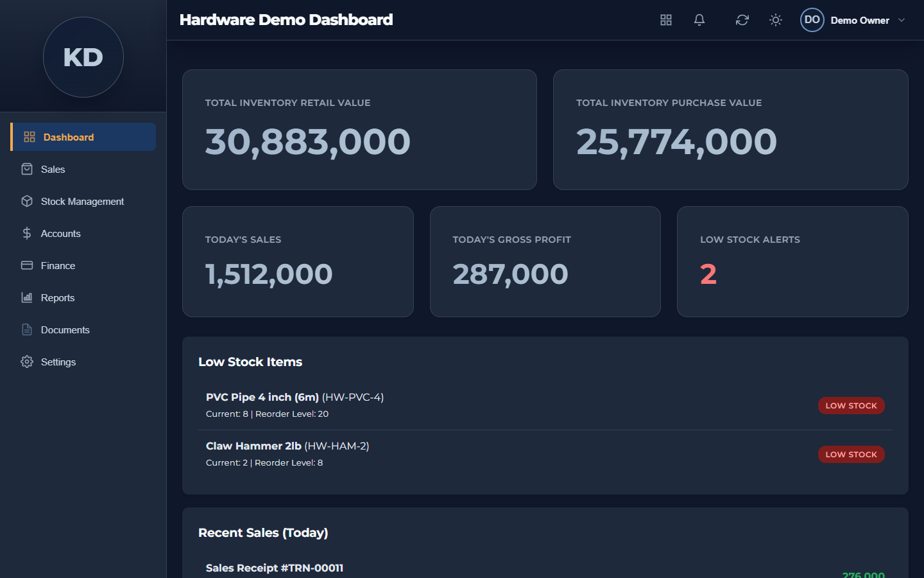Navigate to Finance section
The height and width of the screenshot is (578, 924).
(83, 265)
